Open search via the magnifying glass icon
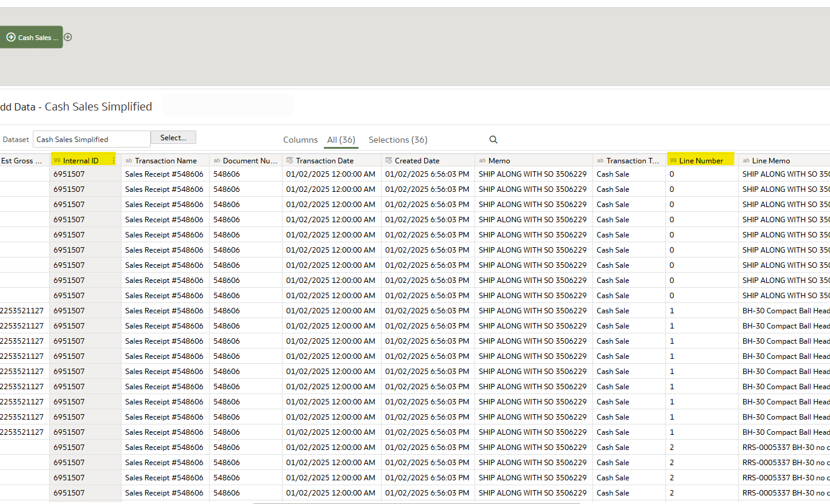 pos(493,139)
